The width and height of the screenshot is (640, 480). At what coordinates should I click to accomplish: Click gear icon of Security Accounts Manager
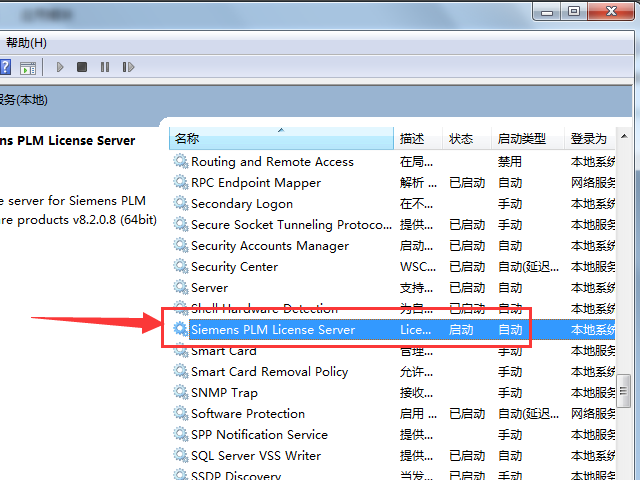tap(180, 245)
